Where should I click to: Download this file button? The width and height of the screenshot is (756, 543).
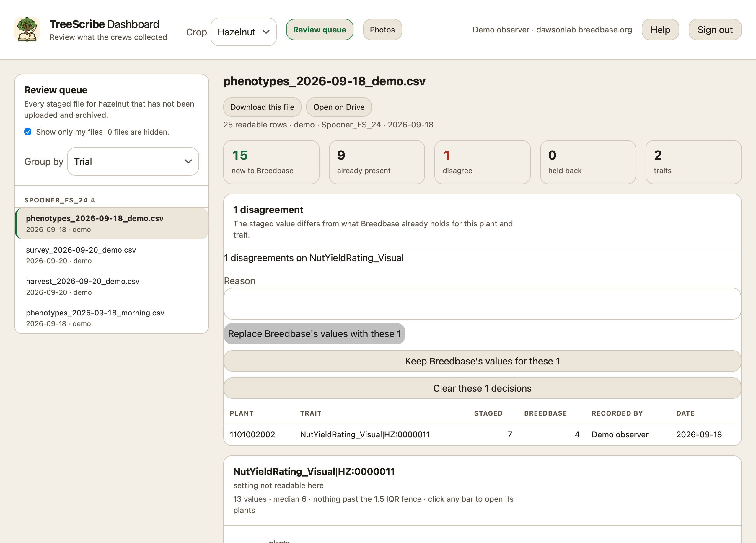[262, 107]
